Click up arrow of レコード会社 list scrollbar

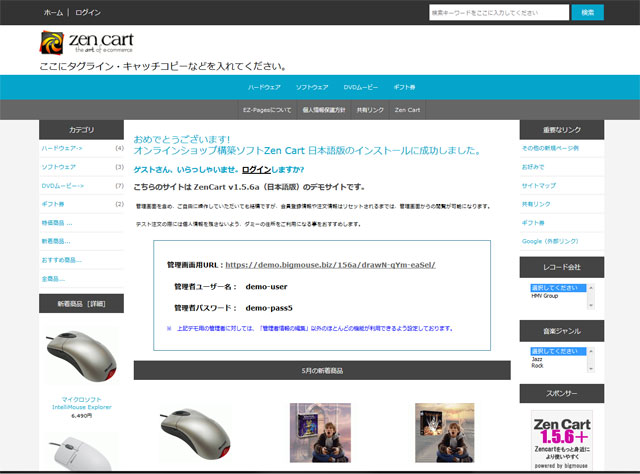tap(591, 288)
